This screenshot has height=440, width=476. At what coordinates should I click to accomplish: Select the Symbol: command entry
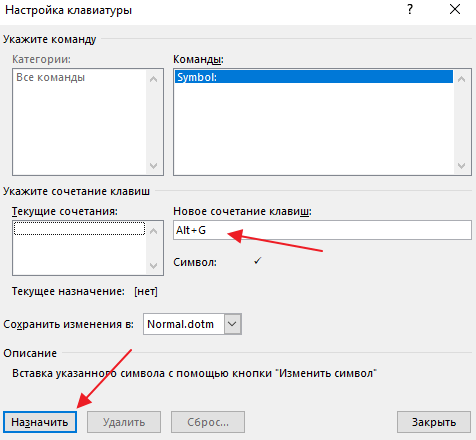[314, 77]
